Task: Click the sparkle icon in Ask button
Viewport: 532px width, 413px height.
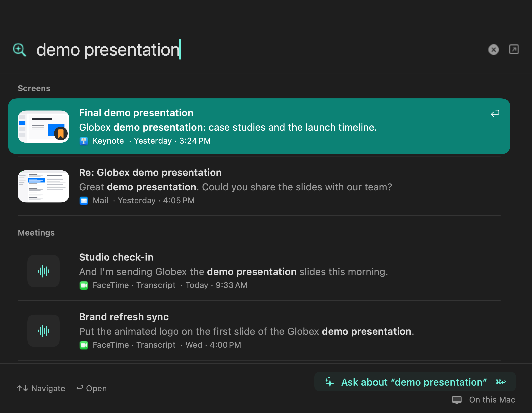Action: [329, 382]
